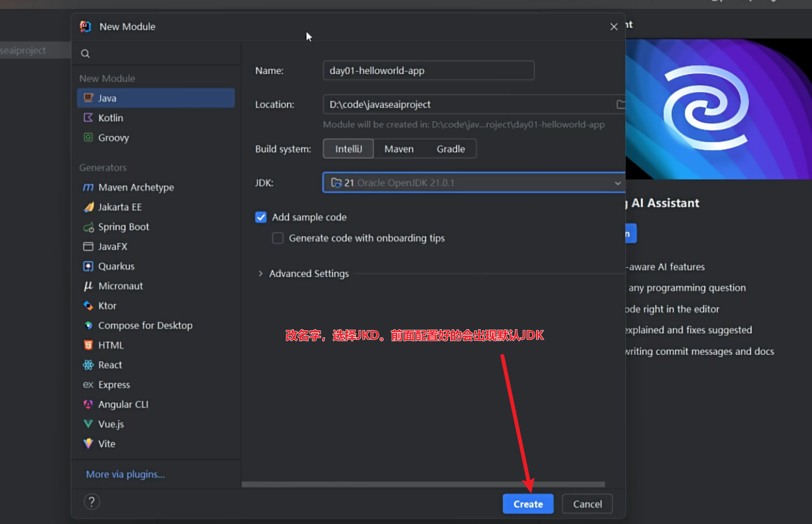Screen dimensions: 812x524
Task: Choose the Vue.js generator icon
Action: 88,424
